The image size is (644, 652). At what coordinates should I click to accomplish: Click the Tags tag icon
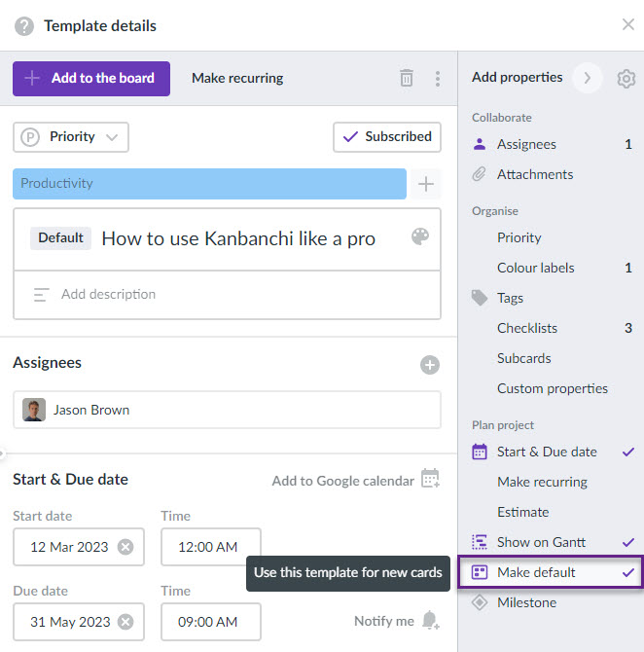tap(480, 298)
